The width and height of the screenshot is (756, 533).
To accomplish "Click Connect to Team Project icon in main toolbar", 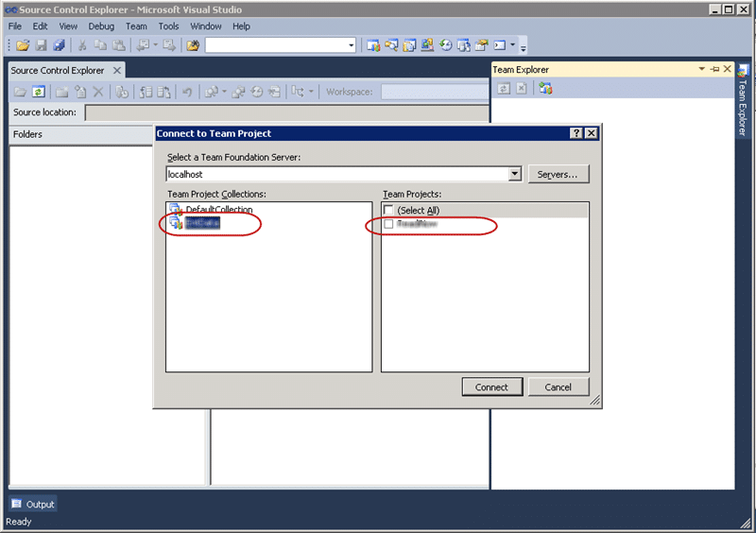I will 372,45.
